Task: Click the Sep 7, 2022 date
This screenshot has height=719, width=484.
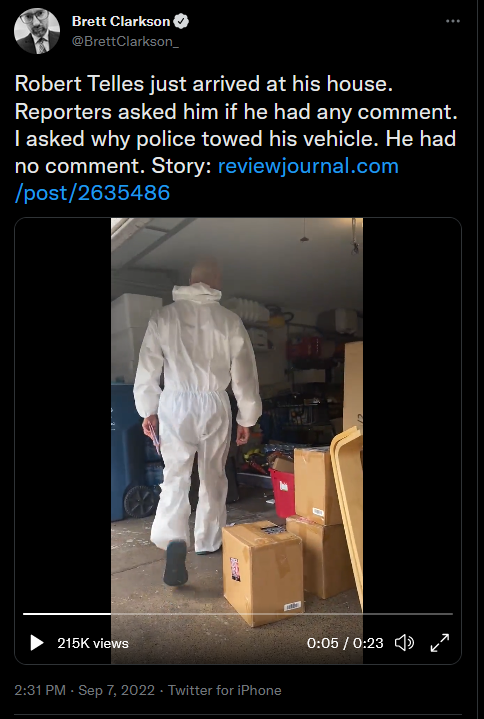Action: click(x=116, y=690)
